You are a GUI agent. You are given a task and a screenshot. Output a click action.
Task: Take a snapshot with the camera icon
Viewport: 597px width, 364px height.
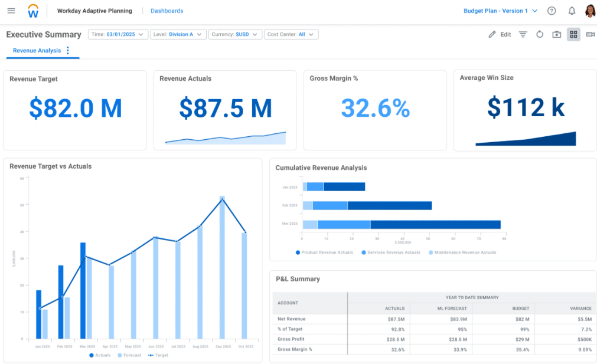click(557, 34)
